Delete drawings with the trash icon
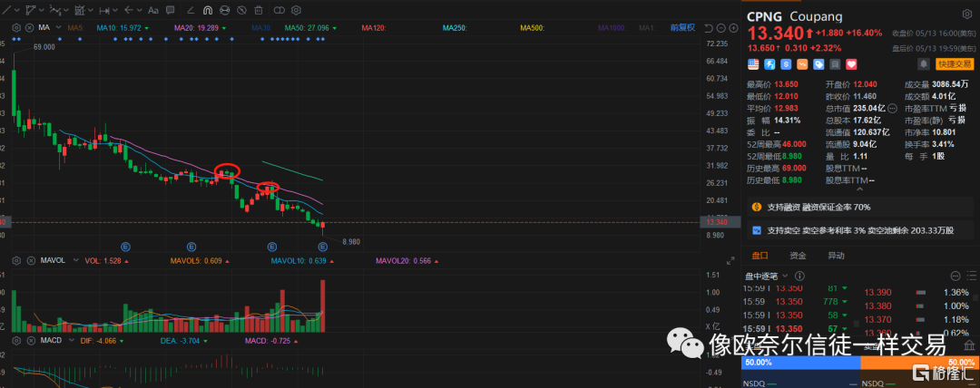Screen dimensions: 980x388 point(259,10)
